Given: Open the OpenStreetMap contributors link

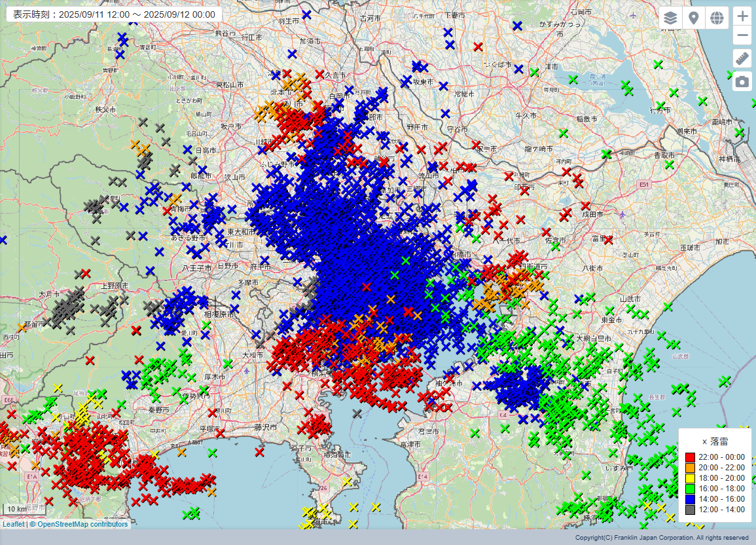Looking at the screenshot, I should coord(82,524).
